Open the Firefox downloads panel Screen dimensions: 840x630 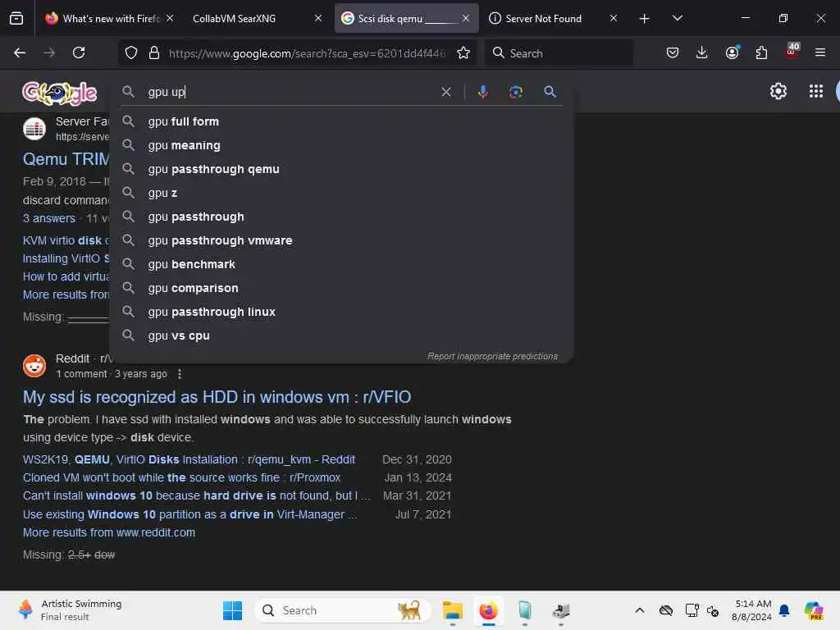[702, 52]
